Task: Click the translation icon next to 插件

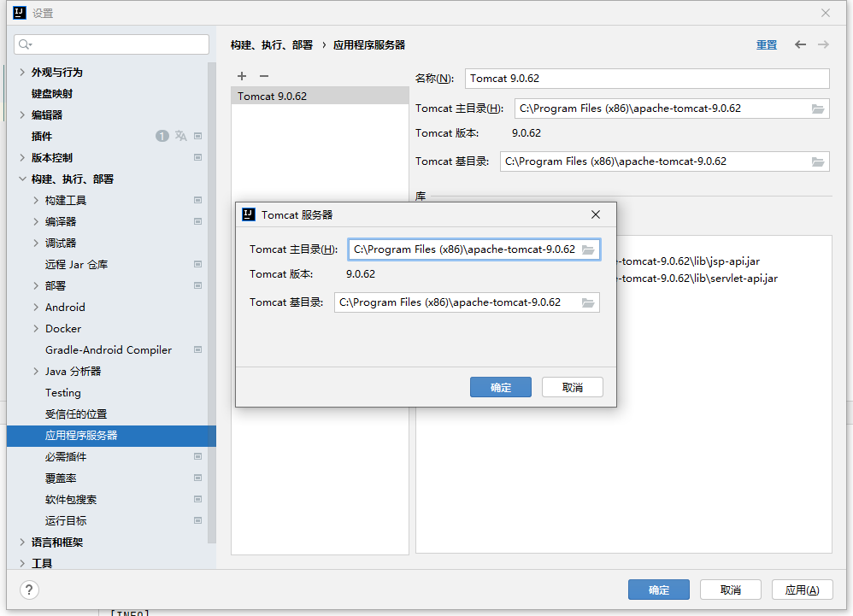Action: tap(180, 136)
